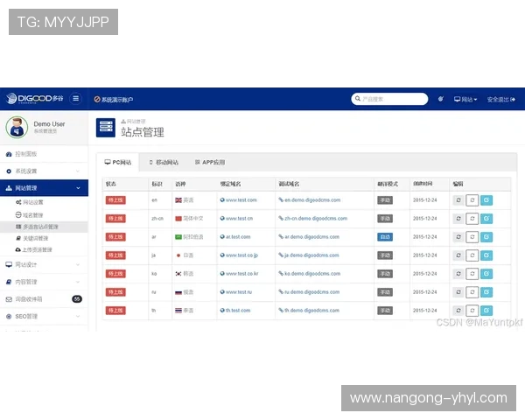Image resolution: width=525 pixels, height=420 pixels.
Task: Click 安全退出 to log out
Action: 503,99
